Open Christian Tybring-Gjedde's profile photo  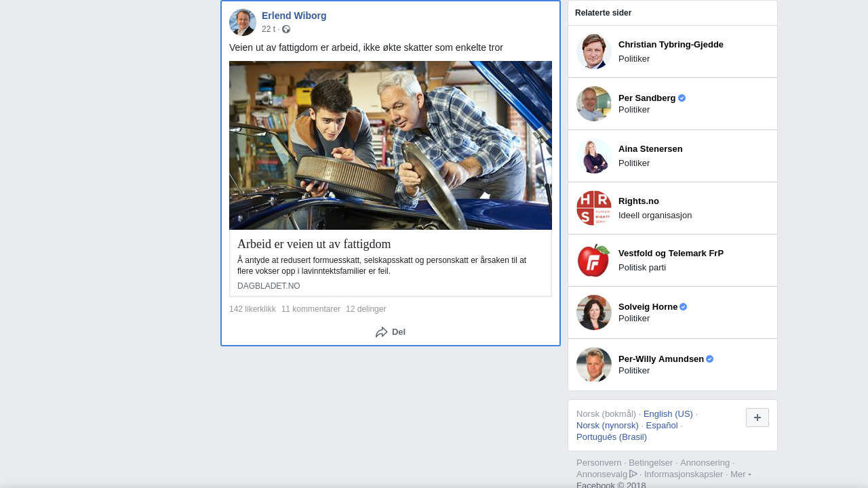[594, 52]
